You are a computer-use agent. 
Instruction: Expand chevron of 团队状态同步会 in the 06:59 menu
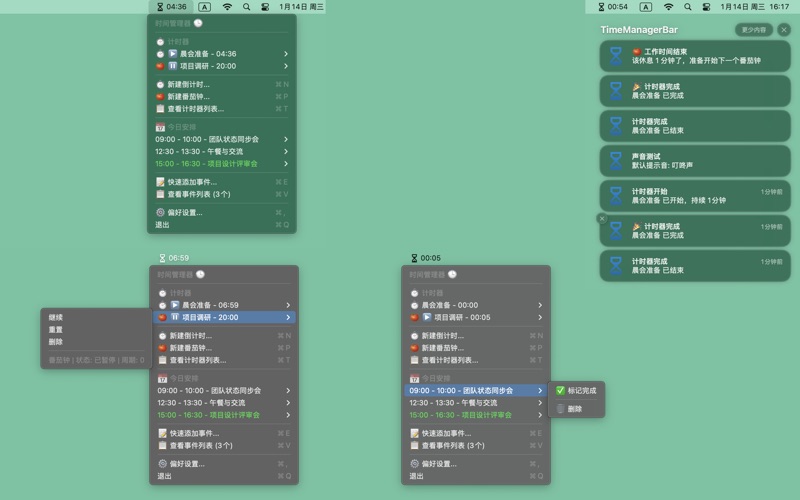pyautogui.click(x=288, y=390)
